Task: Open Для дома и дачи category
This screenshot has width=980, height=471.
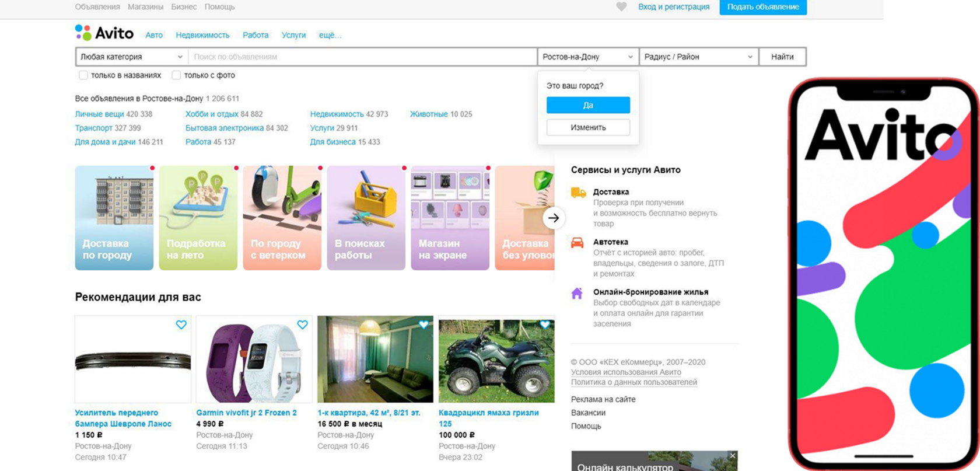Action: tap(105, 142)
